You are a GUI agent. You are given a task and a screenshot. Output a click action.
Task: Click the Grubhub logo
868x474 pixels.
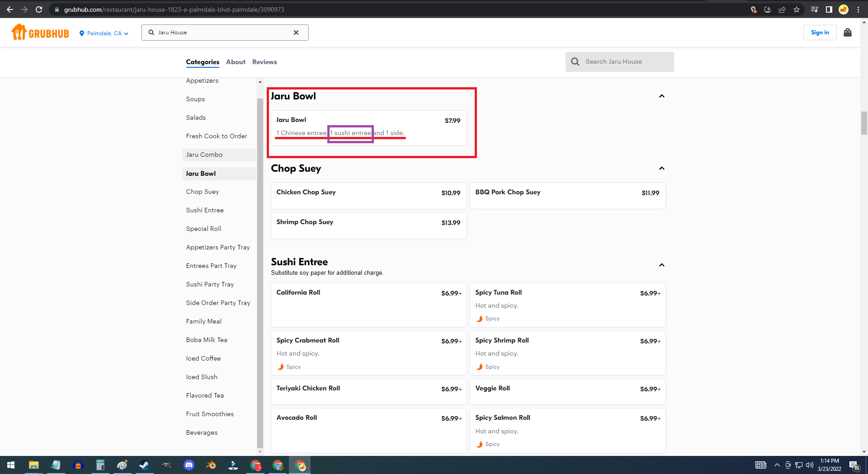pyautogui.click(x=40, y=33)
